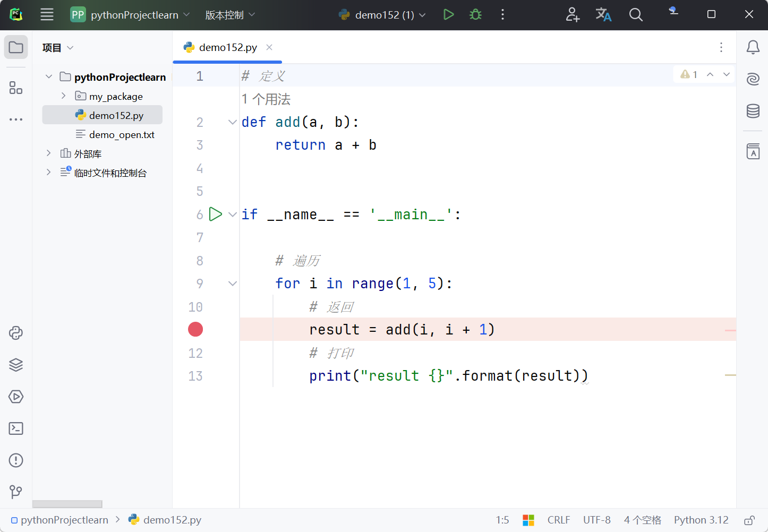Open Code With Me user icon
This screenshot has height=532, width=768.
point(573,15)
